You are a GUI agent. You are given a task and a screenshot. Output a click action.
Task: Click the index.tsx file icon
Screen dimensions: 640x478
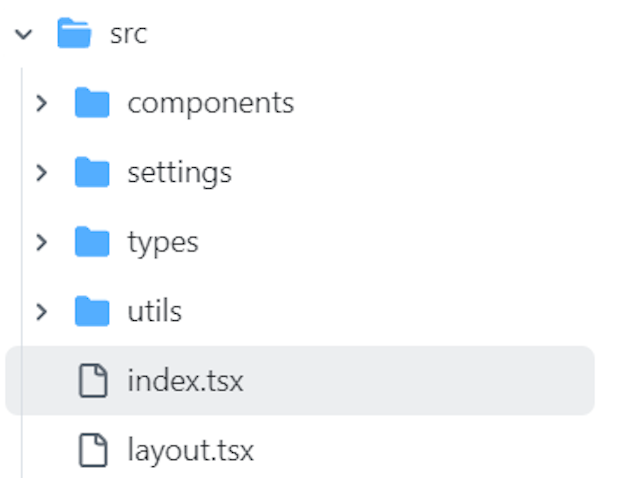pyautogui.click(x=93, y=381)
